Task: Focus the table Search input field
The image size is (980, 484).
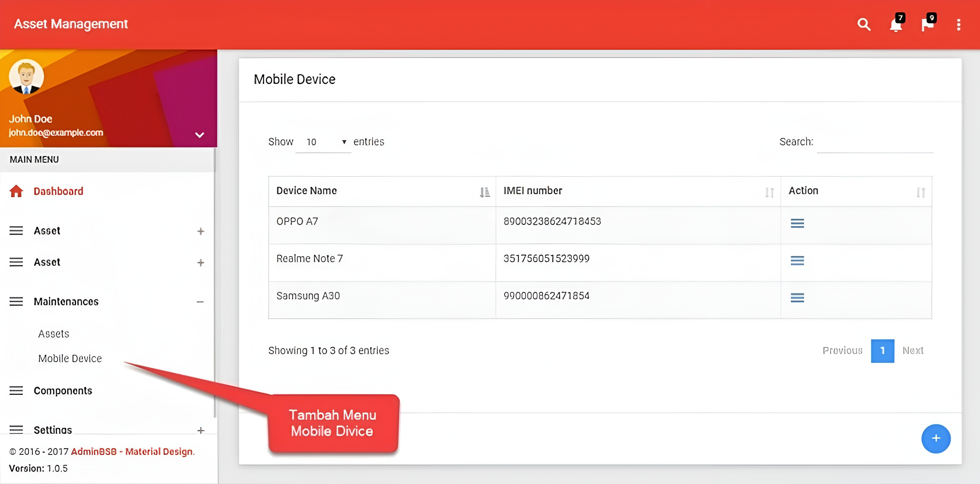Action: 875,143
